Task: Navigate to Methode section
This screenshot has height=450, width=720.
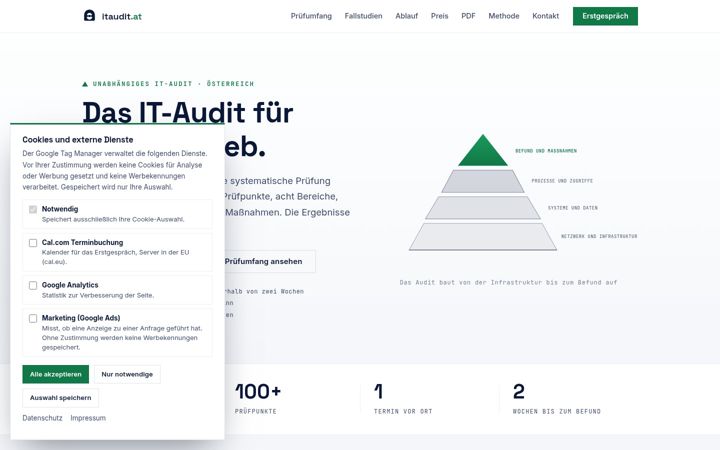Action: point(504,16)
